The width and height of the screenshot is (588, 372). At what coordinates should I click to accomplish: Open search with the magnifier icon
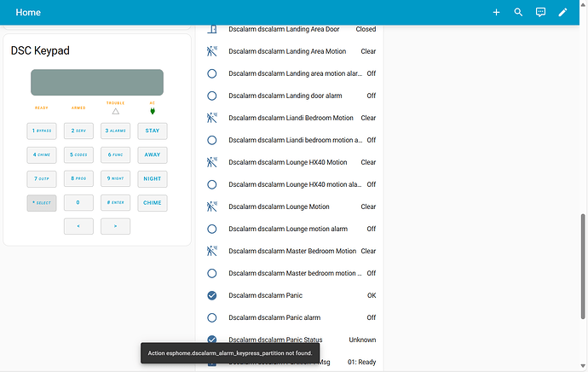coord(518,13)
